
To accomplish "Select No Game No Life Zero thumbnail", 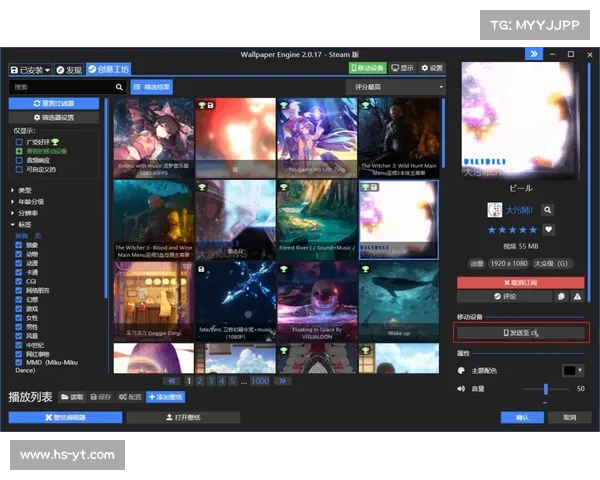I will 317,138.
